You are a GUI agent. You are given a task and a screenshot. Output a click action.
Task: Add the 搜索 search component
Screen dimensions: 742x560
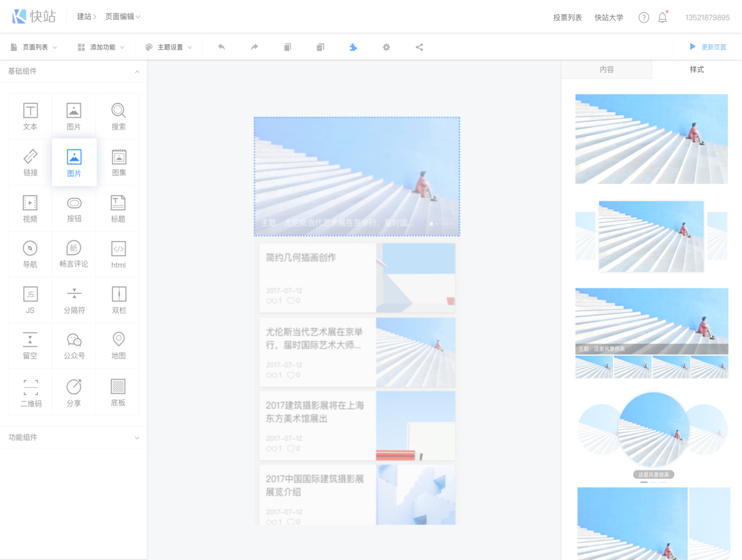(118, 116)
